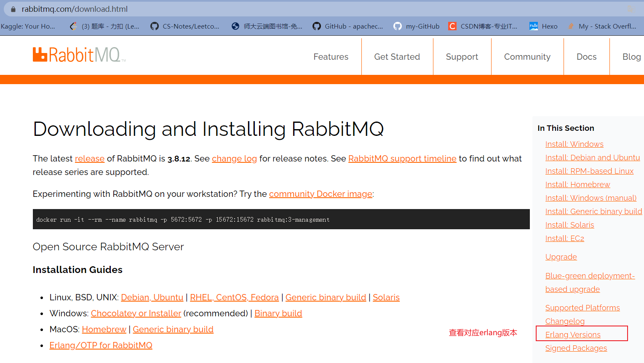
Task: Open the my-GitHub bookmark icon
Action: click(x=398, y=26)
